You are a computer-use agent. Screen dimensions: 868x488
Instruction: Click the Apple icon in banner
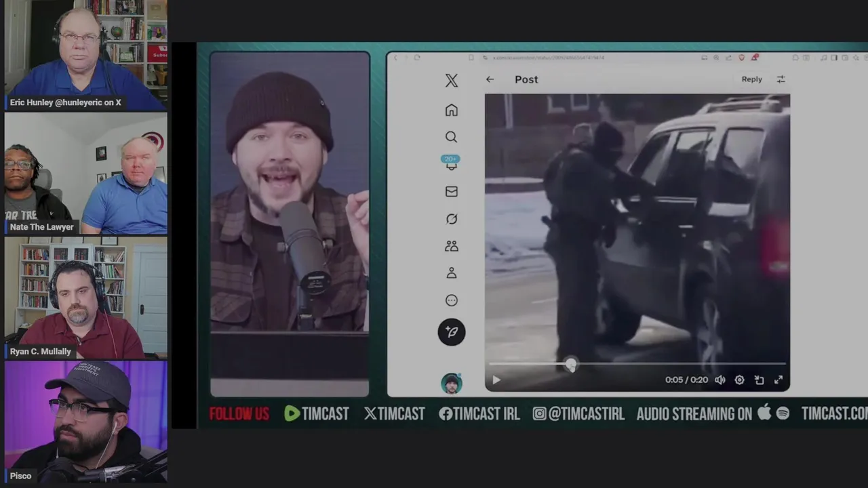(765, 412)
